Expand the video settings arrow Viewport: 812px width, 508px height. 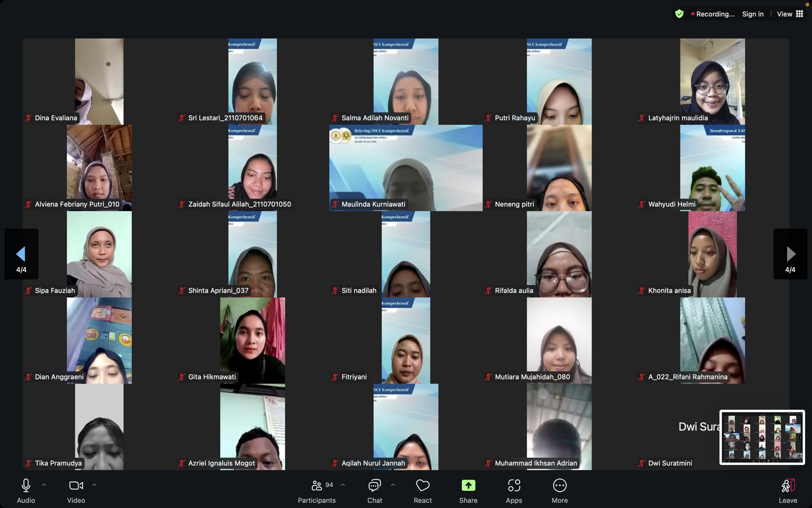94,485
